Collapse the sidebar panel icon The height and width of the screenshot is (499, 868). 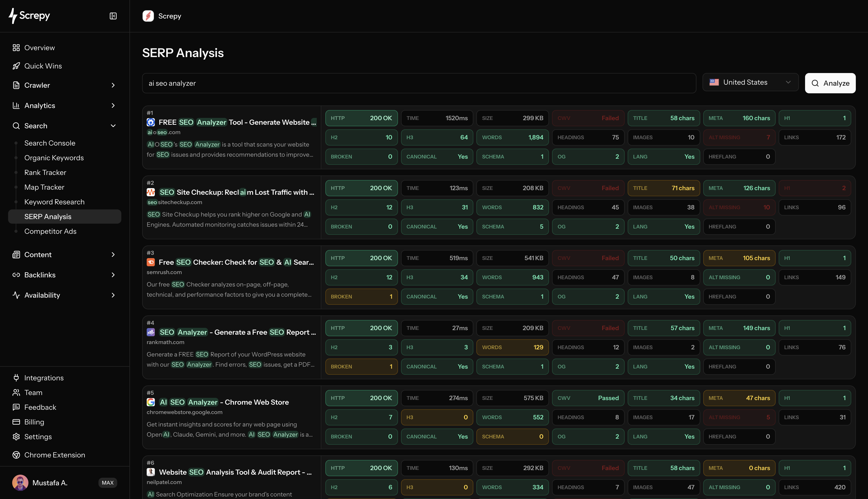(113, 16)
